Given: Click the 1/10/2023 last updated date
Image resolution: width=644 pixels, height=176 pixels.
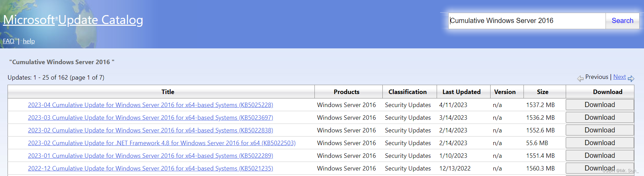Looking at the screenshot, I should [453, 156].
